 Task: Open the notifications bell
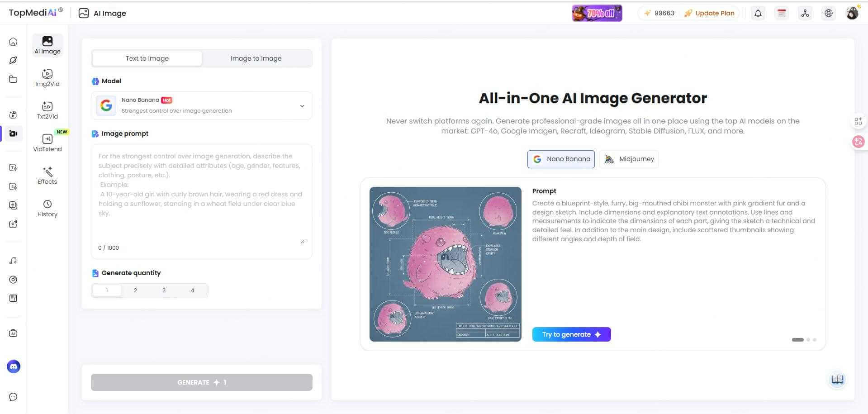758,13
